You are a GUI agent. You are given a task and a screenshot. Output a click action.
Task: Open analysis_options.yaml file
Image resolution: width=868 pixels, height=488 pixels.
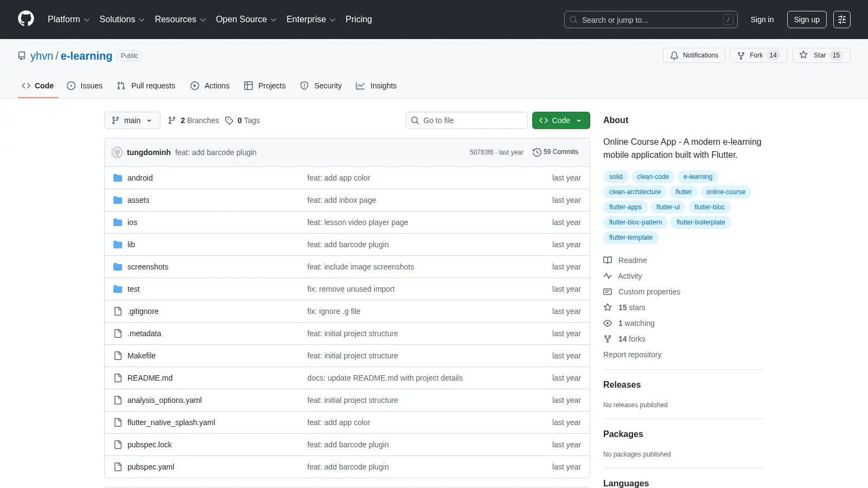[164, 400]
